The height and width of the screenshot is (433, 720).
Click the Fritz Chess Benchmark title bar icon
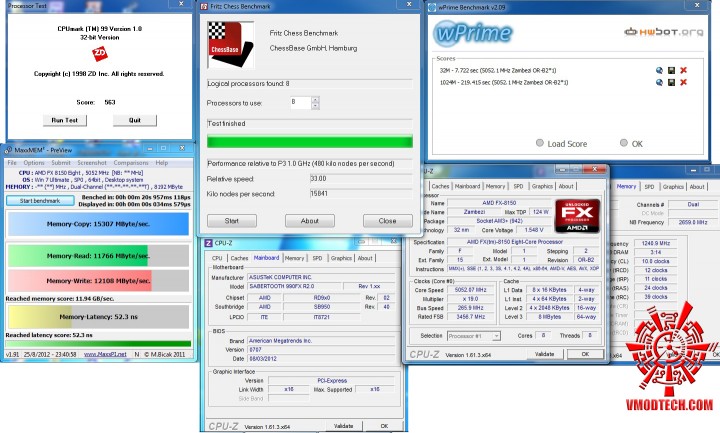(x=205, y=6)
